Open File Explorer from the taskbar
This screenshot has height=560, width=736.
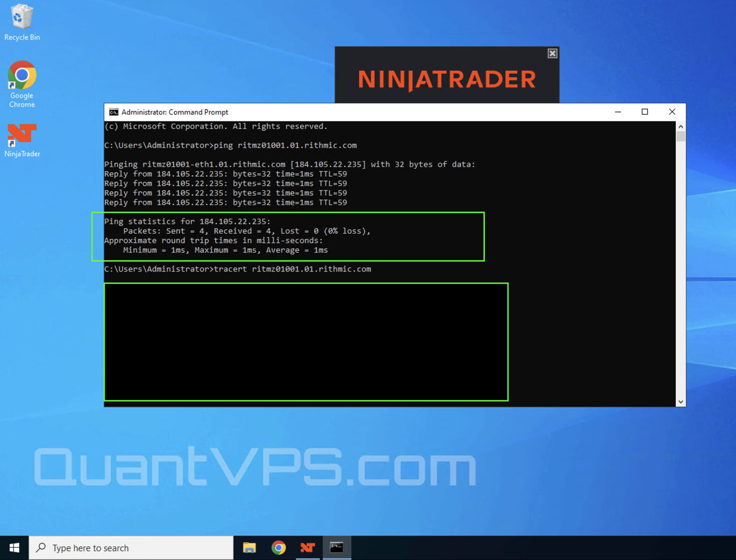(x=249, y=548)
